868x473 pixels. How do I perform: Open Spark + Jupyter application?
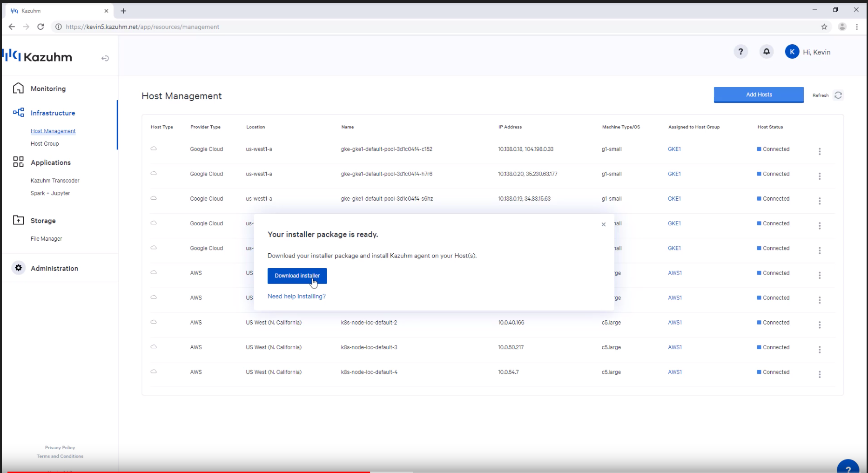[x=50, y=193]
